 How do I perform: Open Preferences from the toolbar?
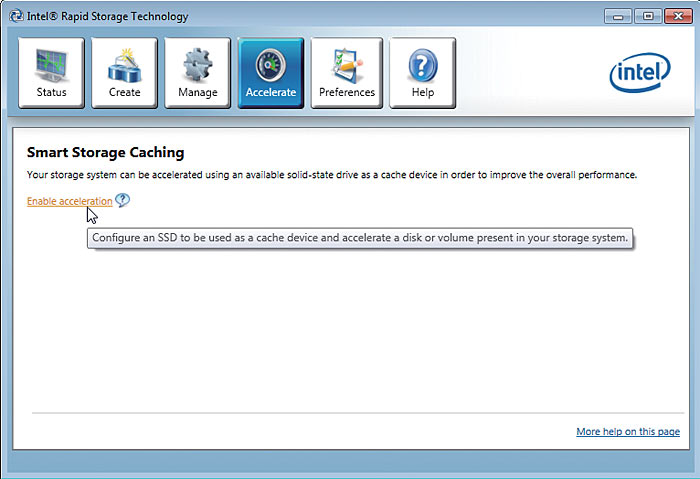click(x=346, y=73)
